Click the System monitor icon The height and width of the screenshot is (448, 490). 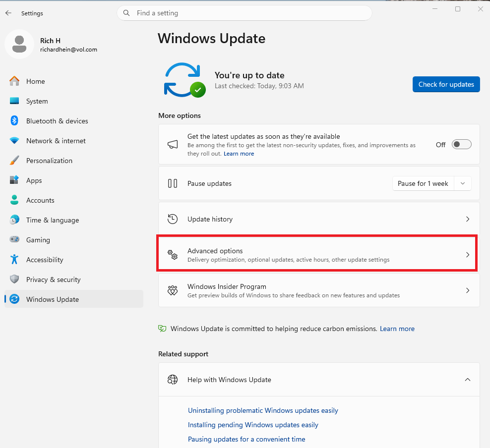pos(14,101)
